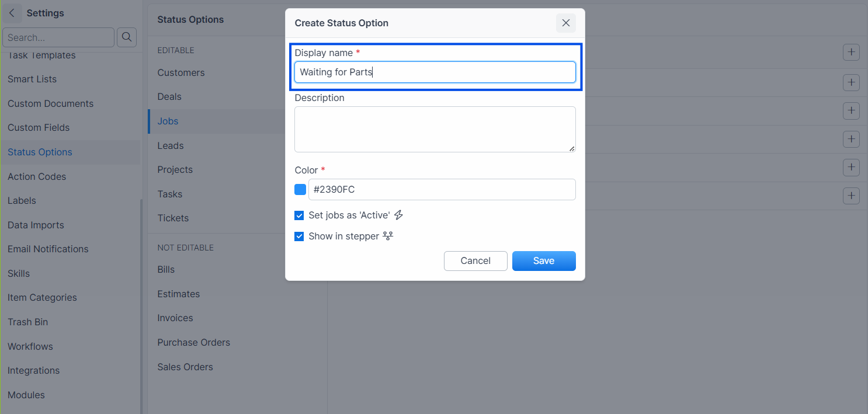868x414 pixels.
Task: Click the back arrow beside Settings
Action: (12, 13)
